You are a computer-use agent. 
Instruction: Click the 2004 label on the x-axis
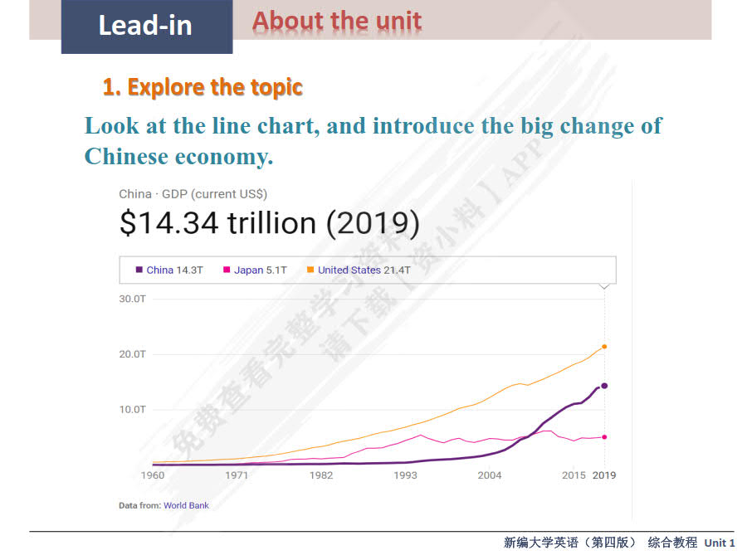point(489,475)
